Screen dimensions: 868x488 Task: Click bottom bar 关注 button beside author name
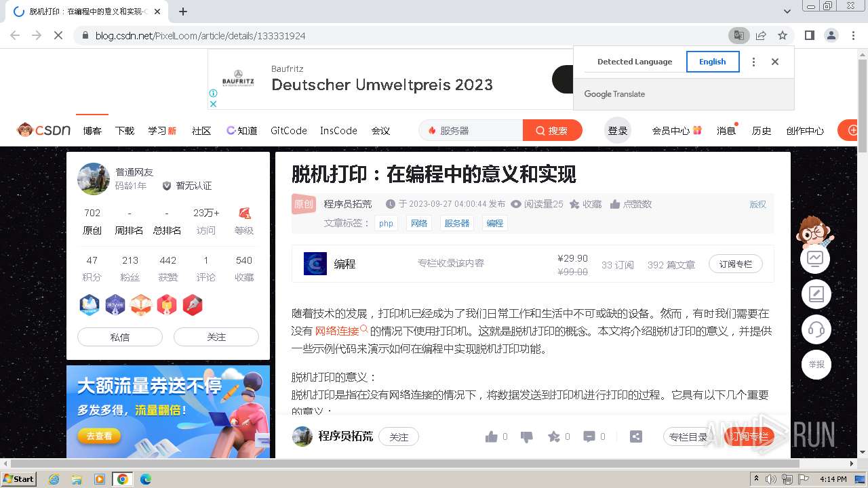pyautogui.click(x=399, y=436)
